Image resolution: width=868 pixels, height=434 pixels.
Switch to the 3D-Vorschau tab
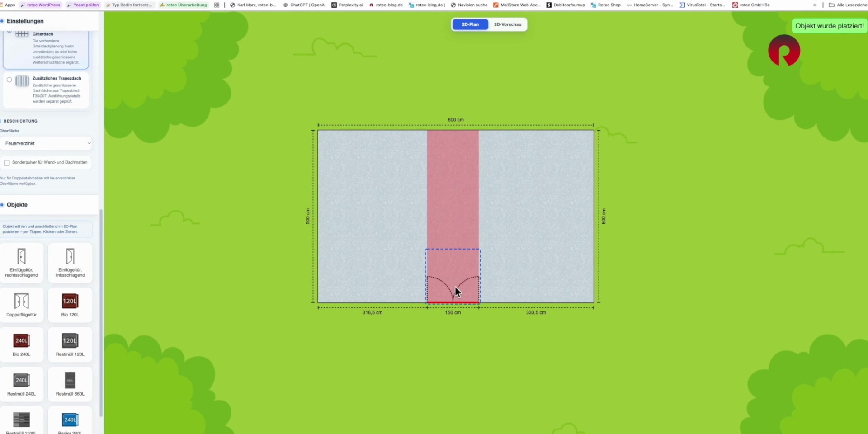click(x=507, y=24)
